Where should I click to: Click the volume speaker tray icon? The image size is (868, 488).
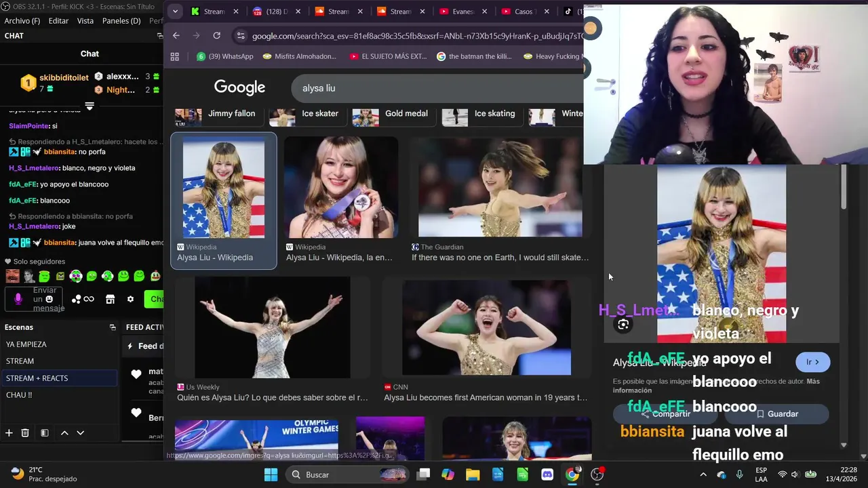point(794,474)
